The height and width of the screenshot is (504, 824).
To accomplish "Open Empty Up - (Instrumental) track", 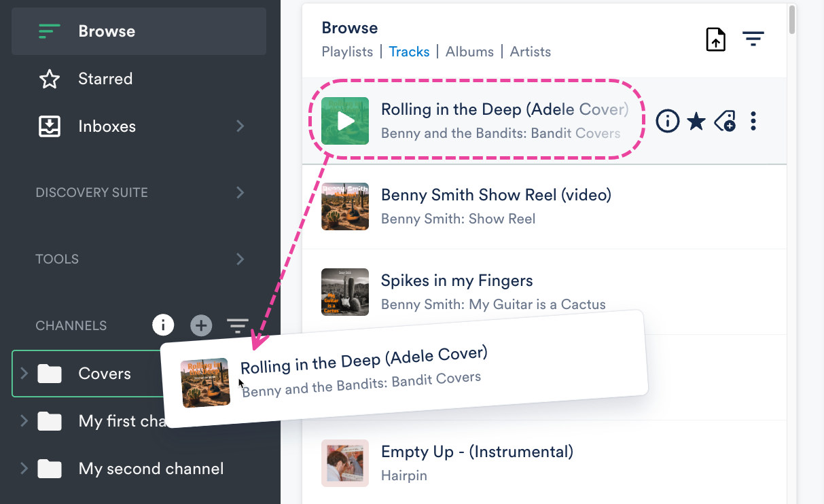I will click(x=477, y=452).
